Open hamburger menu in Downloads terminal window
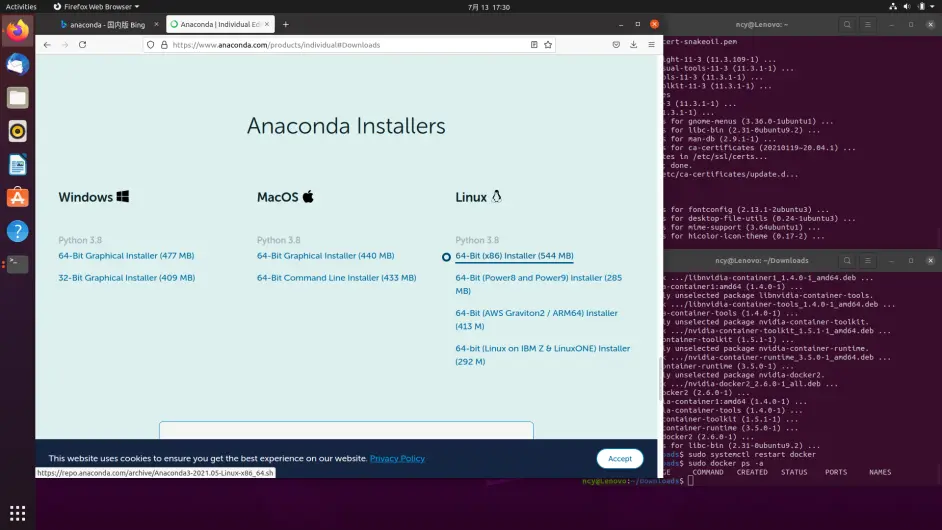The width and height of the screenshot is (942, 530). [x=868, y=261]
